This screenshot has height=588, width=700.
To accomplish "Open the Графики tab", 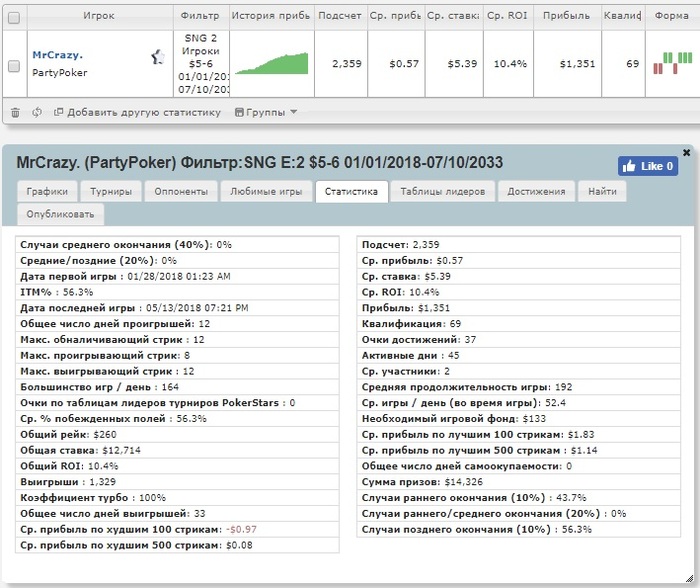I will (x=47, y=192).
